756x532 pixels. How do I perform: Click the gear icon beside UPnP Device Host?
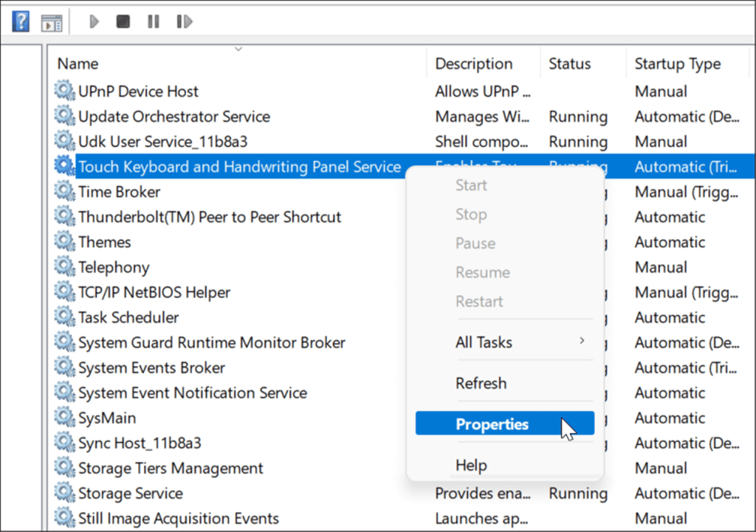(65, 91)
